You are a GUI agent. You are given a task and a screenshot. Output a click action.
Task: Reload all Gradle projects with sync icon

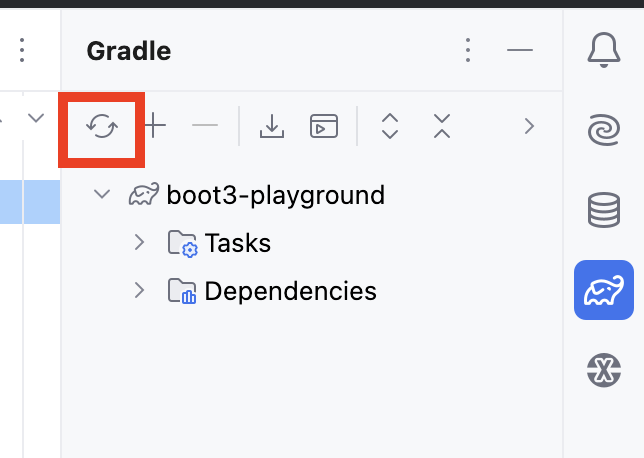(102, 126)
